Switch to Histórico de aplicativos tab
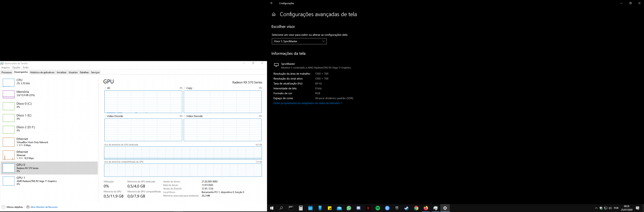 [42, 72]
